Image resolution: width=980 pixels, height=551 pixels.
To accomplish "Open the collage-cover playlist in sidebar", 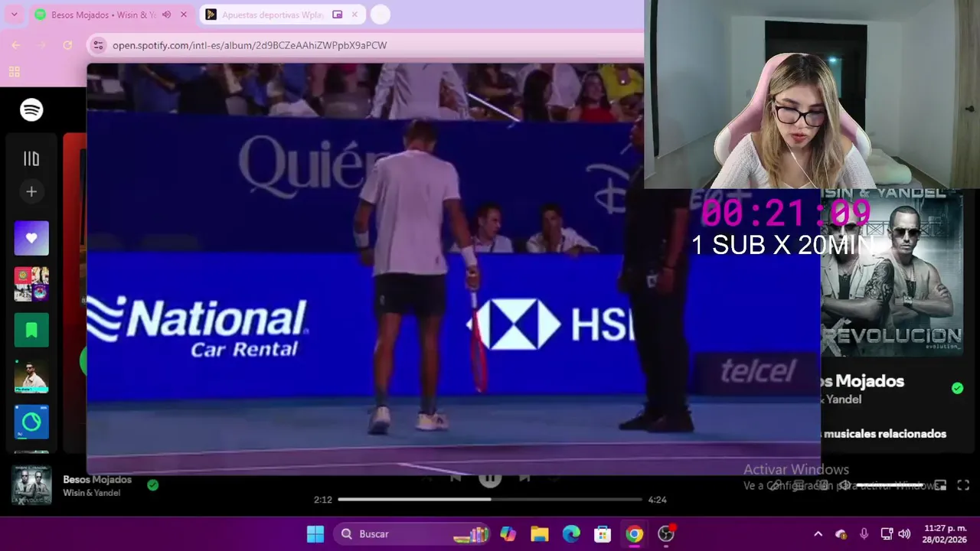I will point(31,284).
